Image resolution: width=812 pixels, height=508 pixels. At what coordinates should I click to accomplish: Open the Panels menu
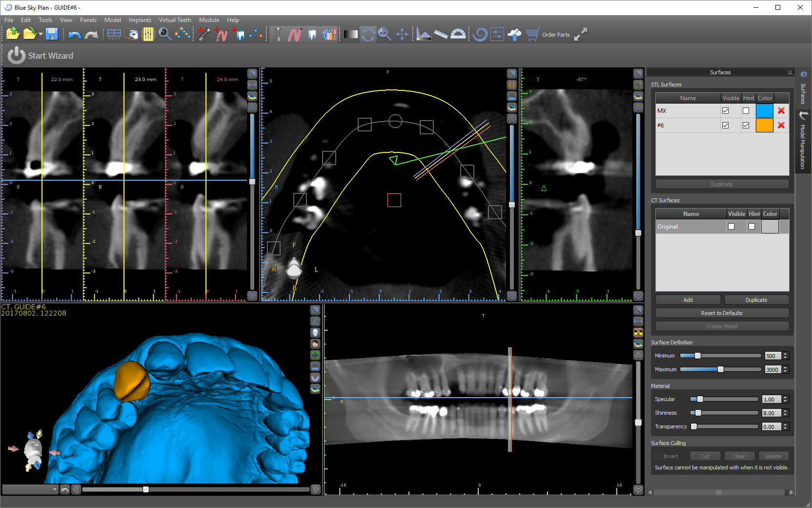coord(88,20)
